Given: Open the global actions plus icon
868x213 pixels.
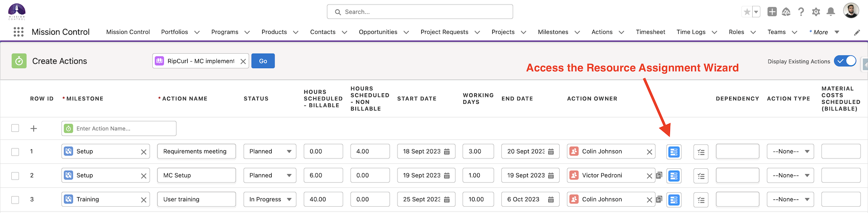Looking at the screenshot, I should pos(772,12).
